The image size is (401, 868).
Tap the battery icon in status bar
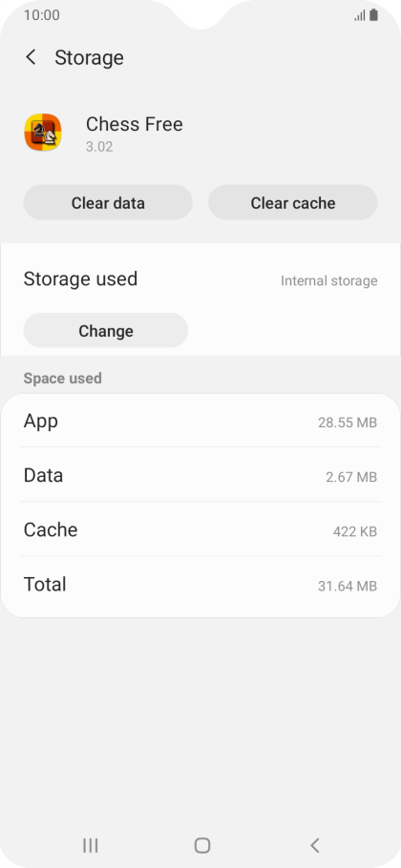pos(374,15)
